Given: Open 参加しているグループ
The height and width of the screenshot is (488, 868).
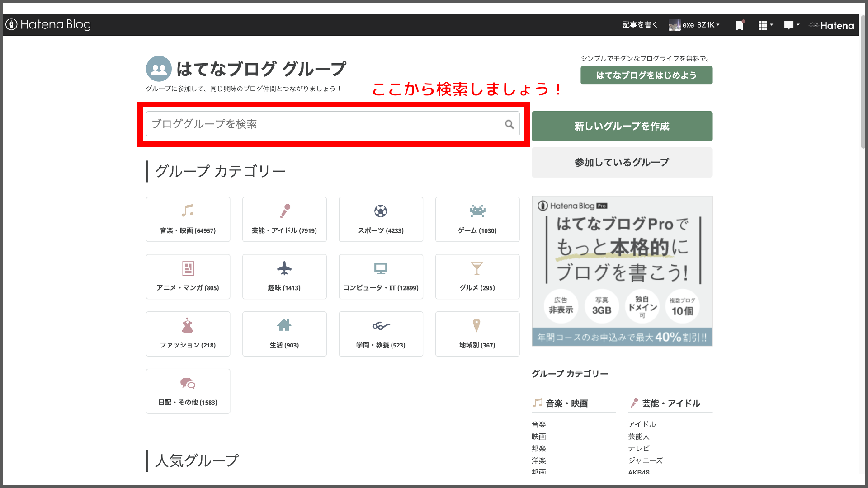Looking at the screenshot, I should click(622, 162).
